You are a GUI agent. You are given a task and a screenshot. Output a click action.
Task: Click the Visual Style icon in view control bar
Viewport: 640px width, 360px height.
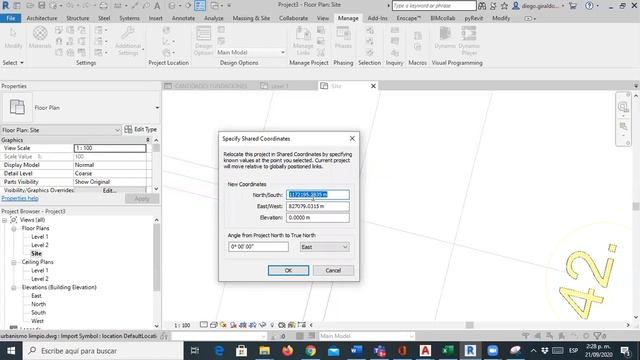213,325
